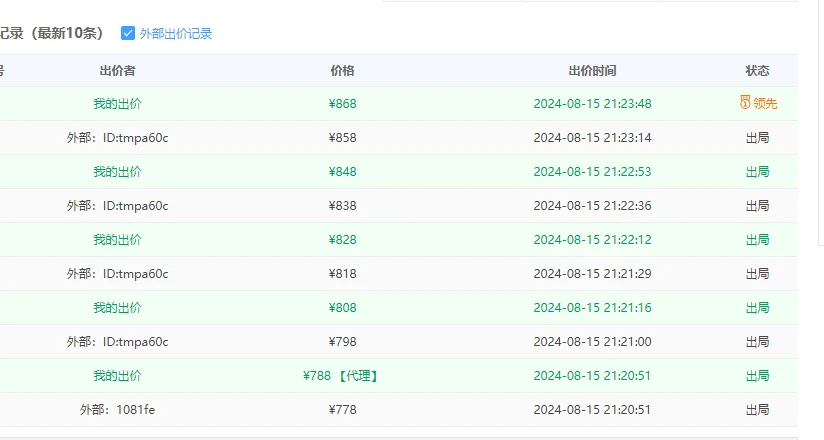Click the ¥788 【代理】 proxy bid price
This screenshot has height=440, width=824.
pos(342,376)
